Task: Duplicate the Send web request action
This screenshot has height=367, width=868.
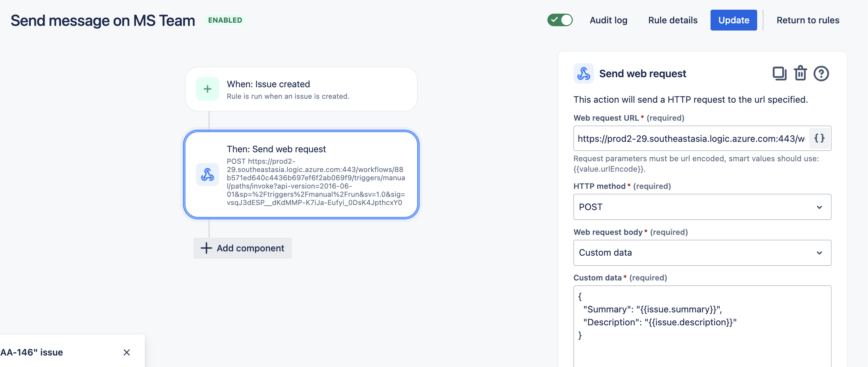Action: pos(779,73)
